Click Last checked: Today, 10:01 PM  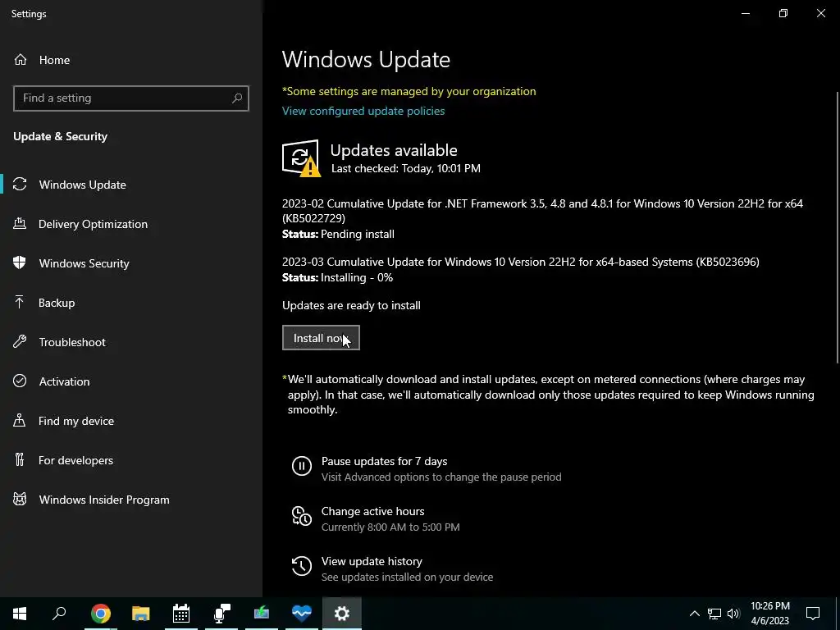pyautogui.click(x=405, y=168)
